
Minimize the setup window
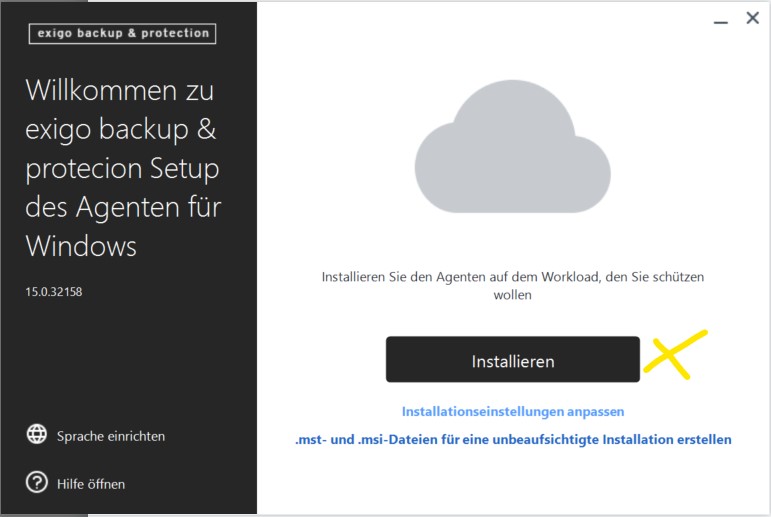click(x=720, y=20)
